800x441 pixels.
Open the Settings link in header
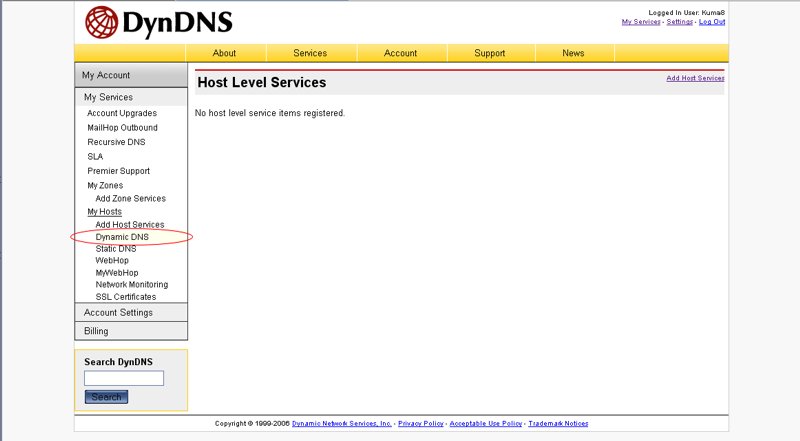pyautogui.click(x=679, y=22)
